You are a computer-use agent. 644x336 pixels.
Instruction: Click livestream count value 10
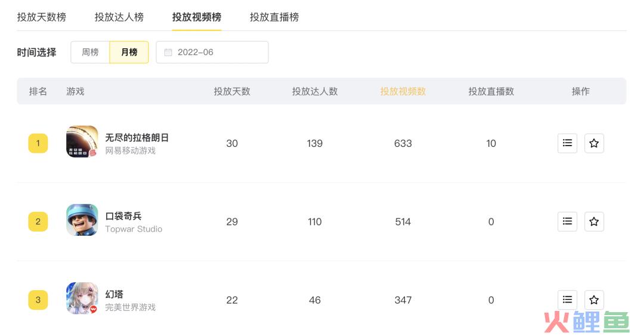491,143
